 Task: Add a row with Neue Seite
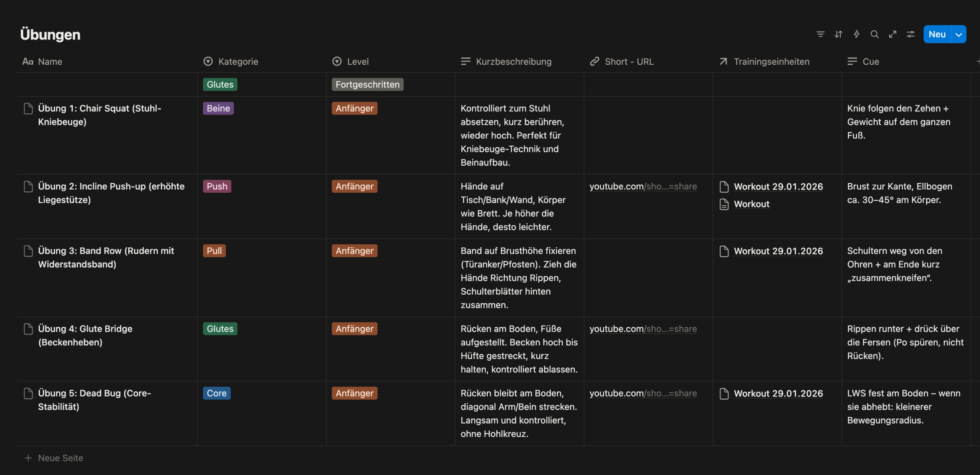[x=60, y=458]
